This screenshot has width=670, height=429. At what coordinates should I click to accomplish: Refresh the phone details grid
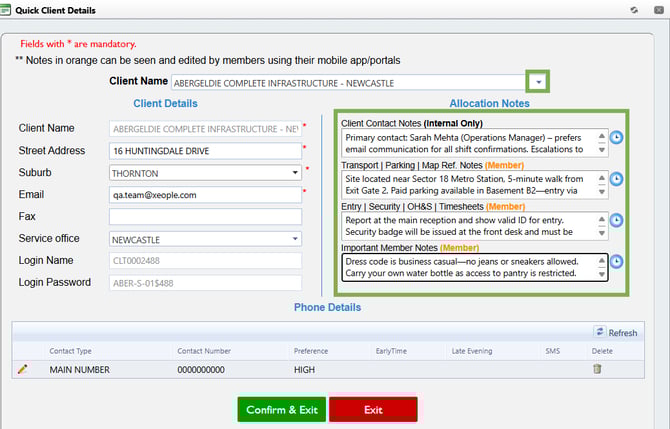615,333
